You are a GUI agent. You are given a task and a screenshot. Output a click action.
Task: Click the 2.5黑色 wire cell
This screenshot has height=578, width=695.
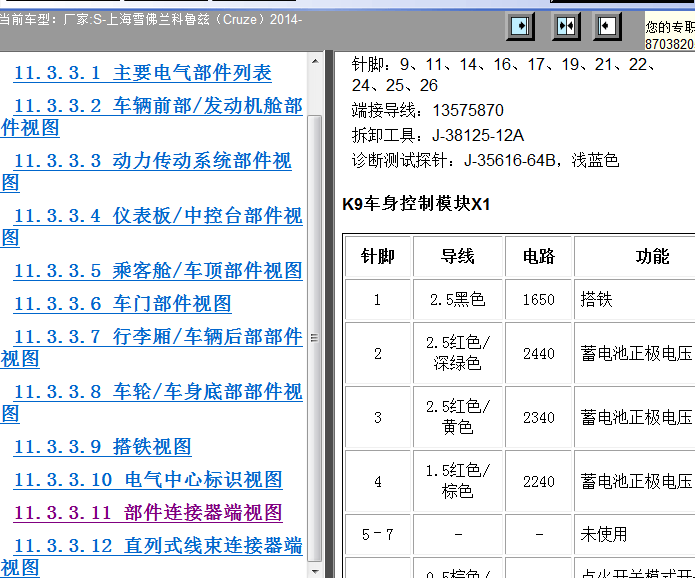coord(458,300)
